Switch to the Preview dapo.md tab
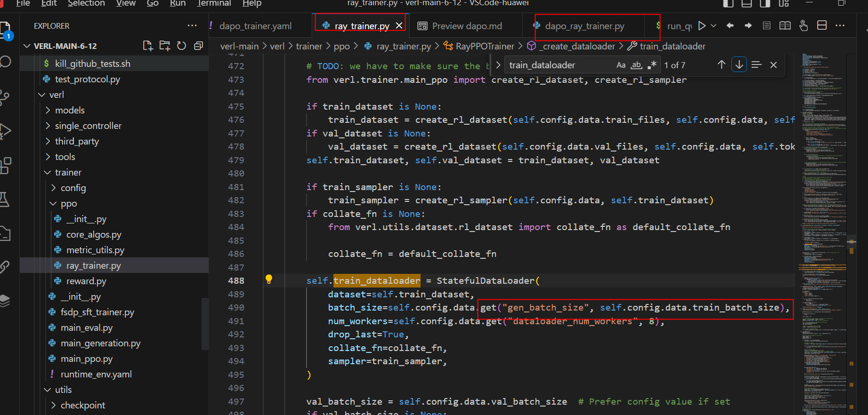The height and width of the screenshot is (415, 868). pos(467,26)
